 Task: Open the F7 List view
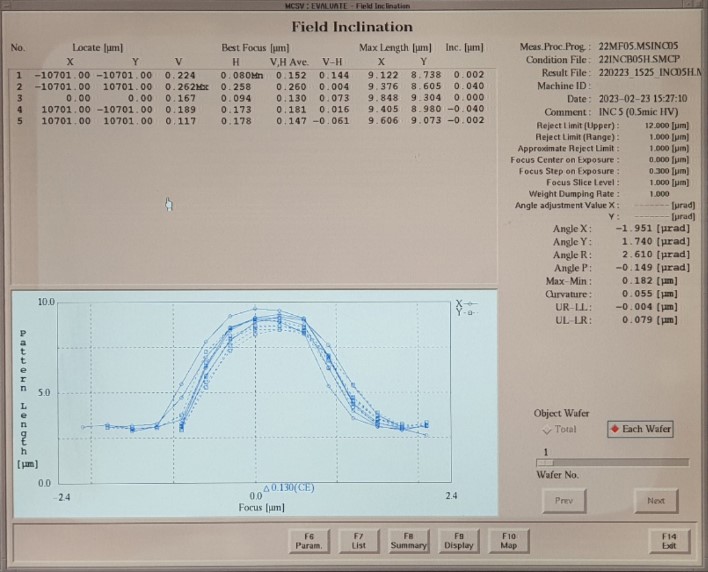point(358,540)
